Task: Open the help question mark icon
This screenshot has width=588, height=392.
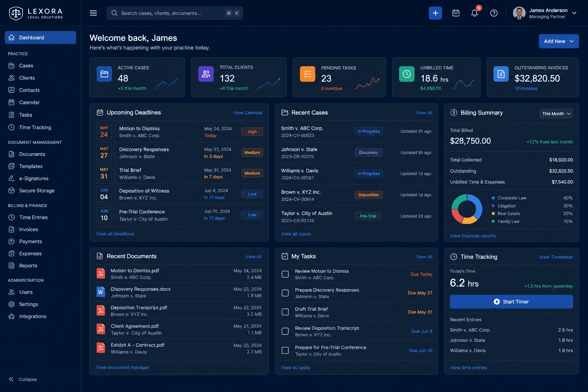Action: point(494,13)
